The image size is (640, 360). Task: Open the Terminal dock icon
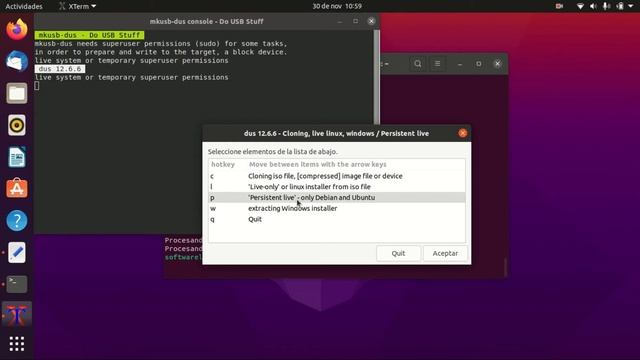pos(17,284)
